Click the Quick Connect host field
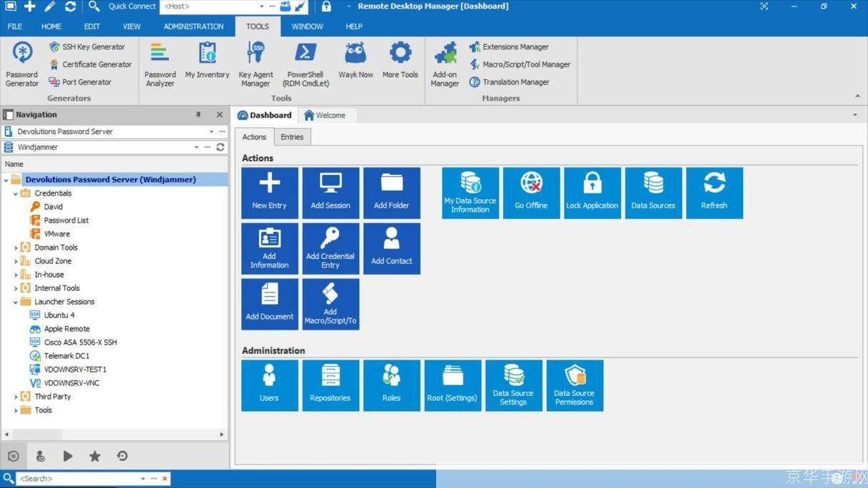The width and height of the screenshot is (868, 488). click(210, 6)
